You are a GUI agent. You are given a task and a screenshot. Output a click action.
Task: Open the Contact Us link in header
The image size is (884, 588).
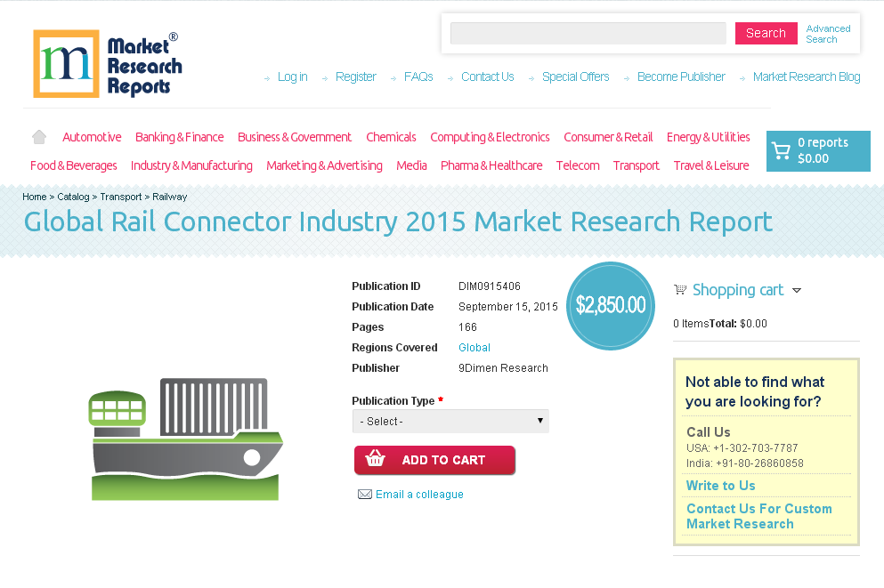tap(488, 77)
